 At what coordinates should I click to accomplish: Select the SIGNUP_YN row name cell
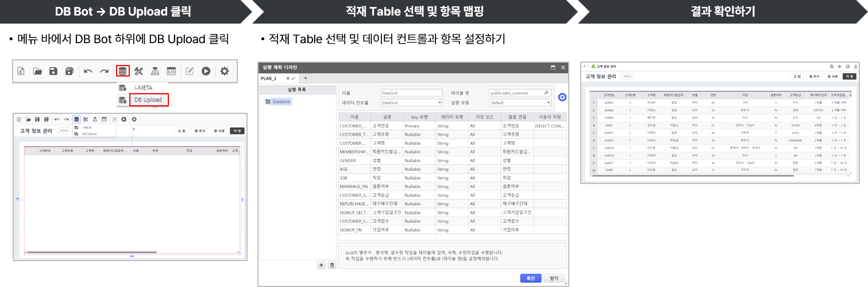pyautogui.click(x=354, y=229)
